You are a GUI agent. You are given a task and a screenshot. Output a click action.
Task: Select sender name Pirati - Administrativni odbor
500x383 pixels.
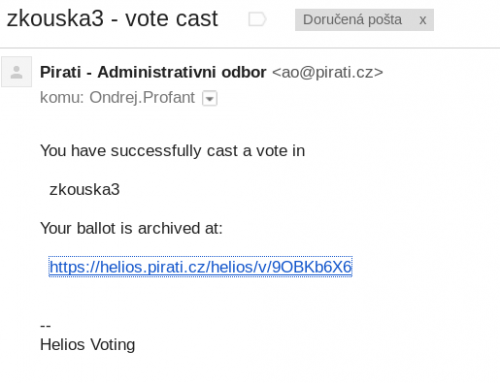point(153,72)
